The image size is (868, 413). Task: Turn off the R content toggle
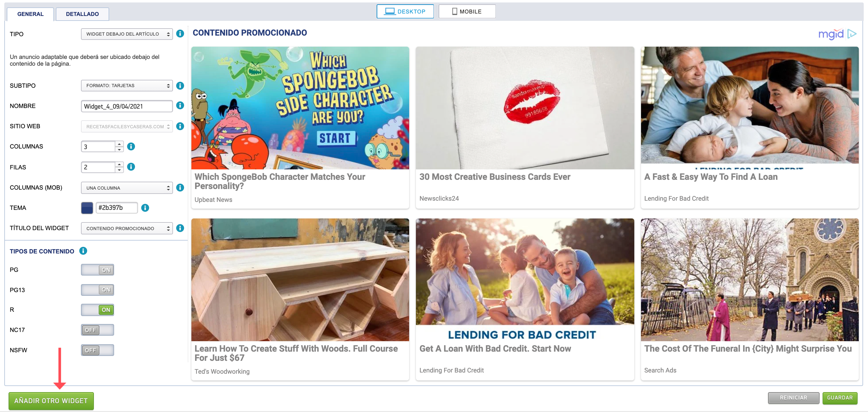click(97, 310)
